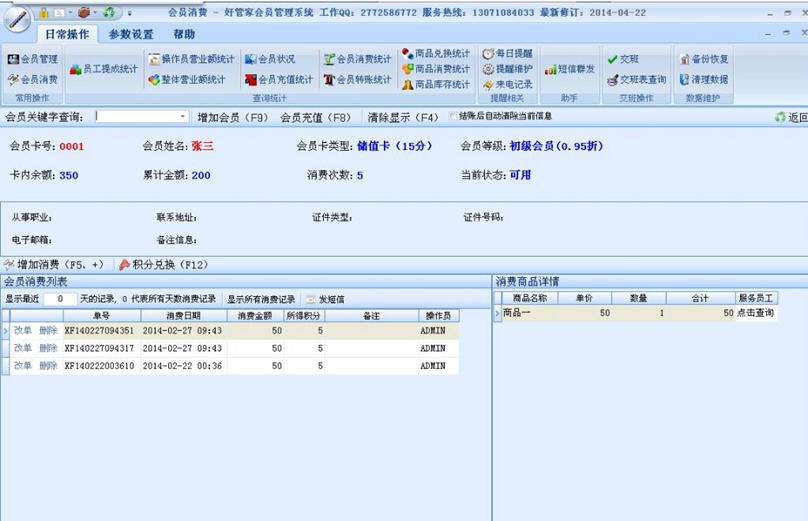
Task: Click 积分兑换 (F12) button
Action: click(163, 264)
